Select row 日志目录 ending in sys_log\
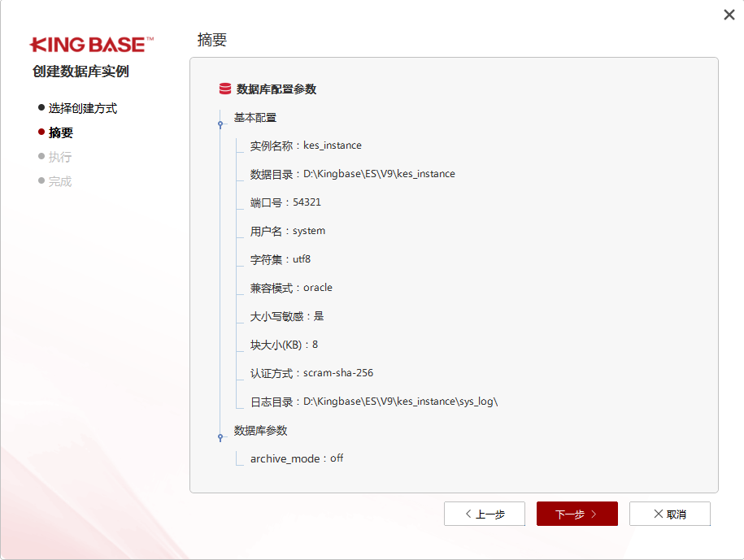This screenshot has height=560, width=744. pos(374,402)
